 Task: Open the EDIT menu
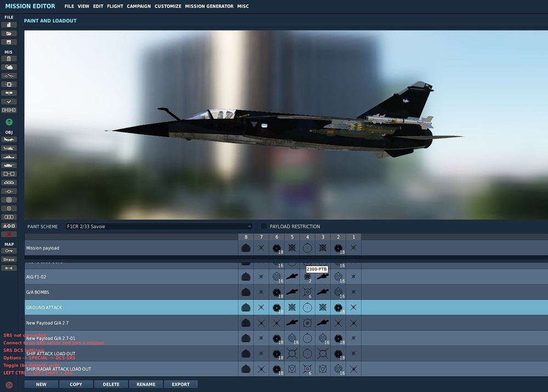tap(98, 6)
